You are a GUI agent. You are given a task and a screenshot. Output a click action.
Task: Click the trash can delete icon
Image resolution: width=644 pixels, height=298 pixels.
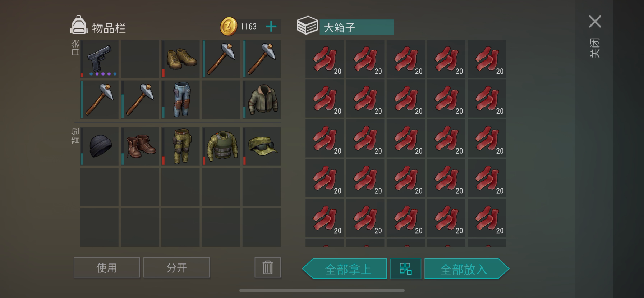268,267
